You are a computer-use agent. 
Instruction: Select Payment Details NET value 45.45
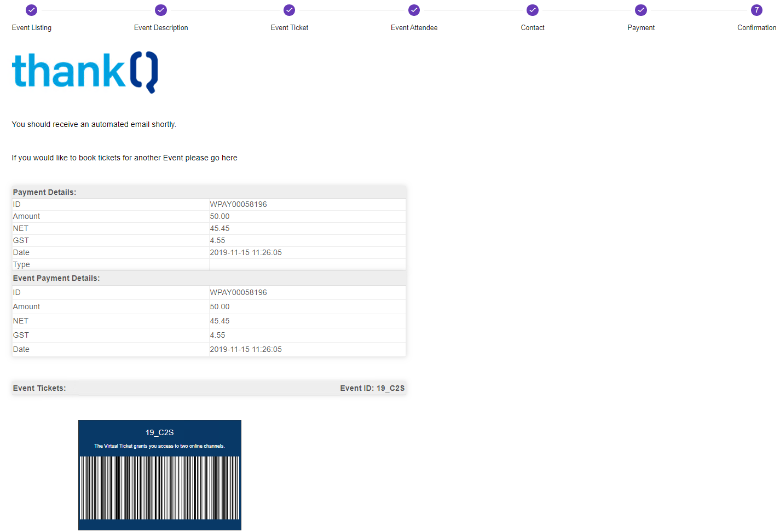point(220,228)
